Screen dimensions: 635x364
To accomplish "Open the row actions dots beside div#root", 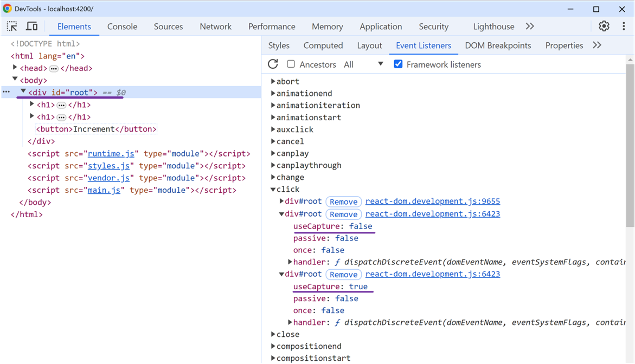I will point(6,92).
